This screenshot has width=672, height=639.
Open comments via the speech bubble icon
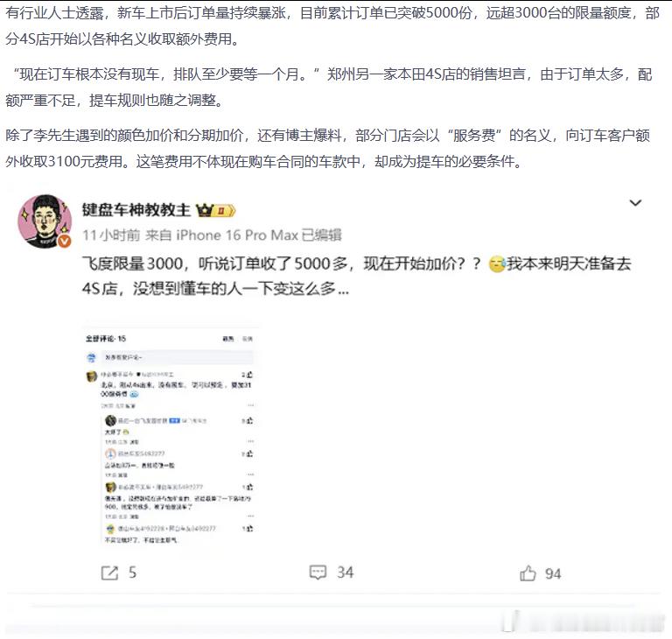[x=318, y=572]
